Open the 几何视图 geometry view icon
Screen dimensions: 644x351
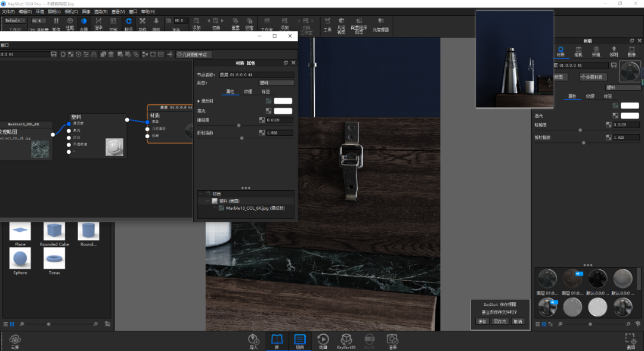pos(341,26)
